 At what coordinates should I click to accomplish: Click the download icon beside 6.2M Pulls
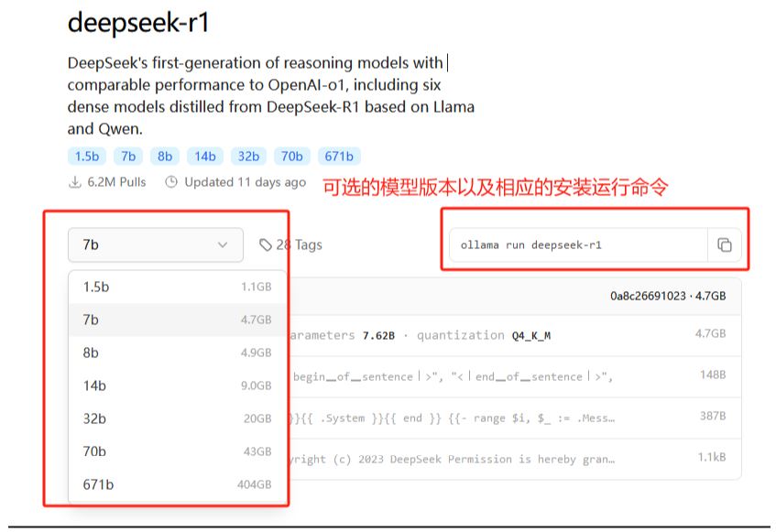[75, 182]
